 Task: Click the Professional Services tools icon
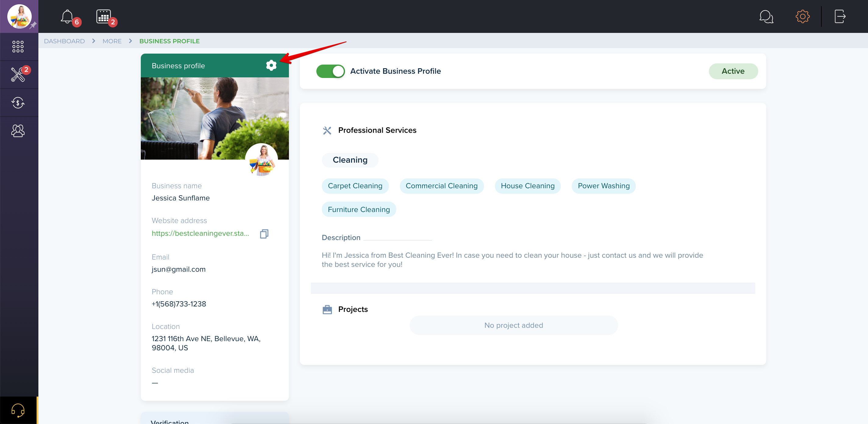[x=327, y=130]
